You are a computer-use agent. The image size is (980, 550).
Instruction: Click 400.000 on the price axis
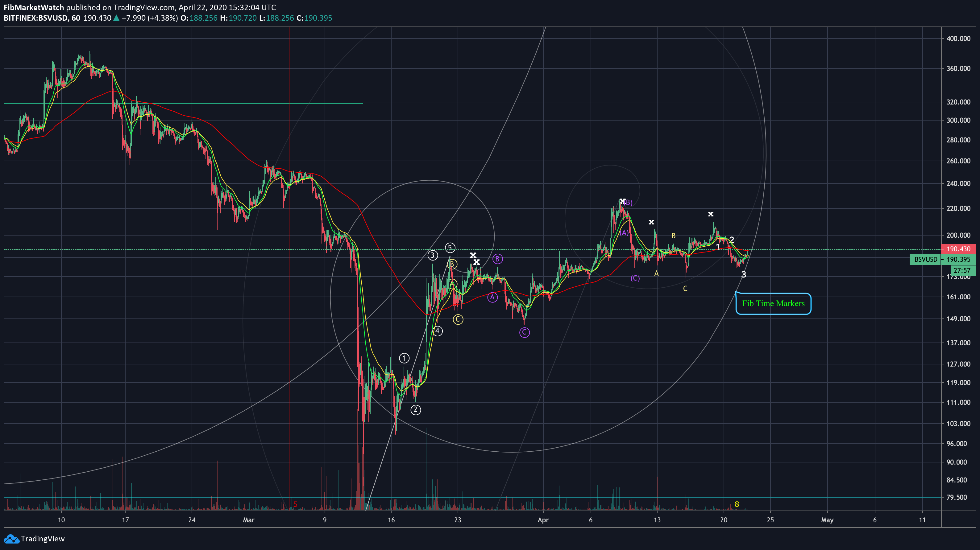click(x=958, y=39)
